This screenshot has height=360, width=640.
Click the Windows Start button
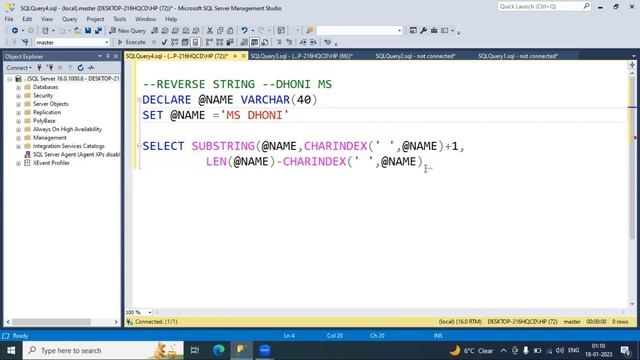coord(11,350)
